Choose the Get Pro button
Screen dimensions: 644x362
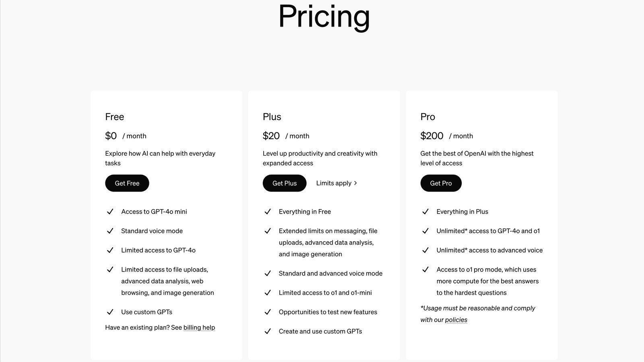click(x=441, y=183)
